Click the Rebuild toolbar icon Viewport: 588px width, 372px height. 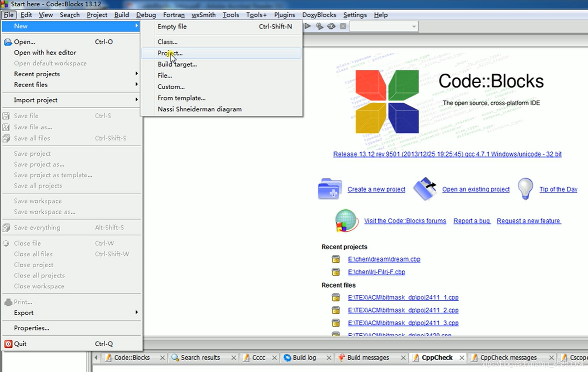pos(331,26)
